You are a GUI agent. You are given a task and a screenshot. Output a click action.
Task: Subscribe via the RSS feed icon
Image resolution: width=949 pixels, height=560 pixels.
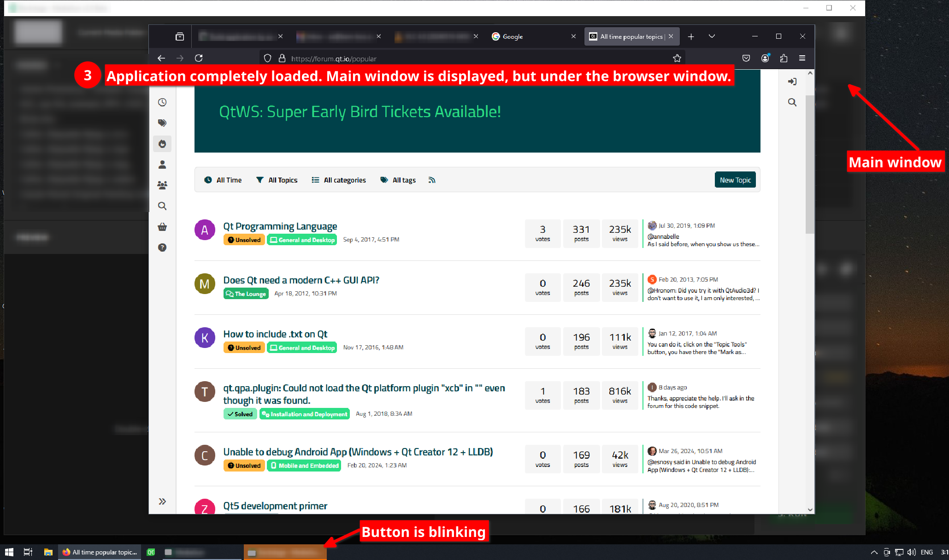[432, 180]
